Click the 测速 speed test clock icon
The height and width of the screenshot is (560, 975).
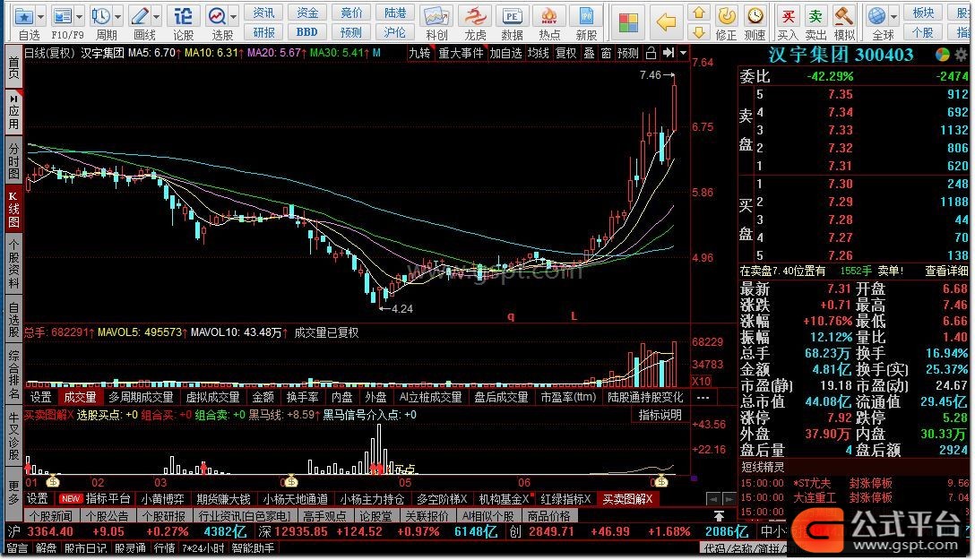coord(755,16)
